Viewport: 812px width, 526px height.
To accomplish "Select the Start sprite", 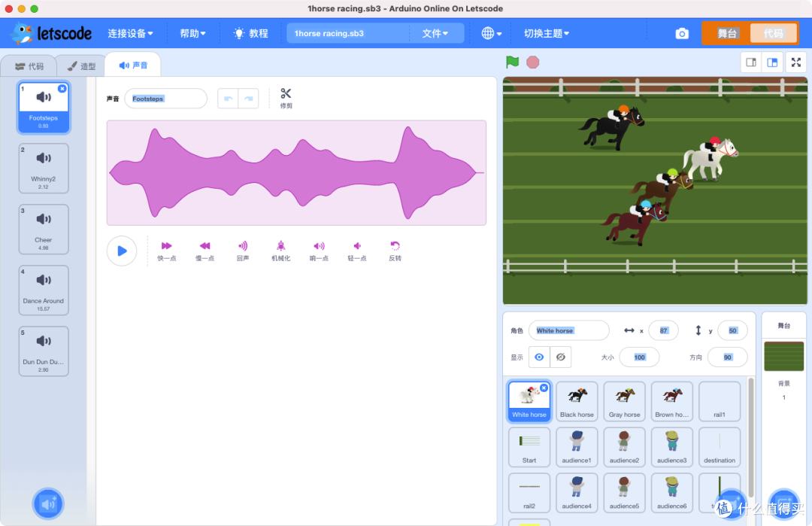I will 529,447.
